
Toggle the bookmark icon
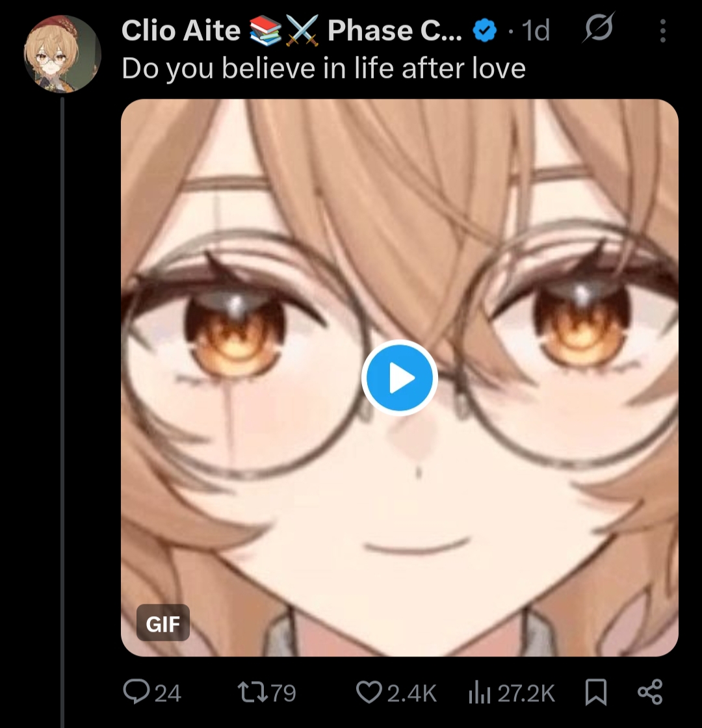[x=595, y=692]
